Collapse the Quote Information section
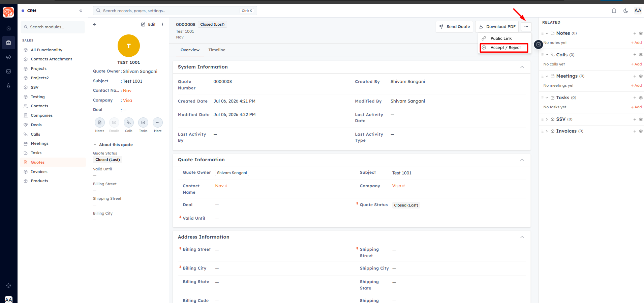Screen dimensions: 644x303 (x=522, y=160)
